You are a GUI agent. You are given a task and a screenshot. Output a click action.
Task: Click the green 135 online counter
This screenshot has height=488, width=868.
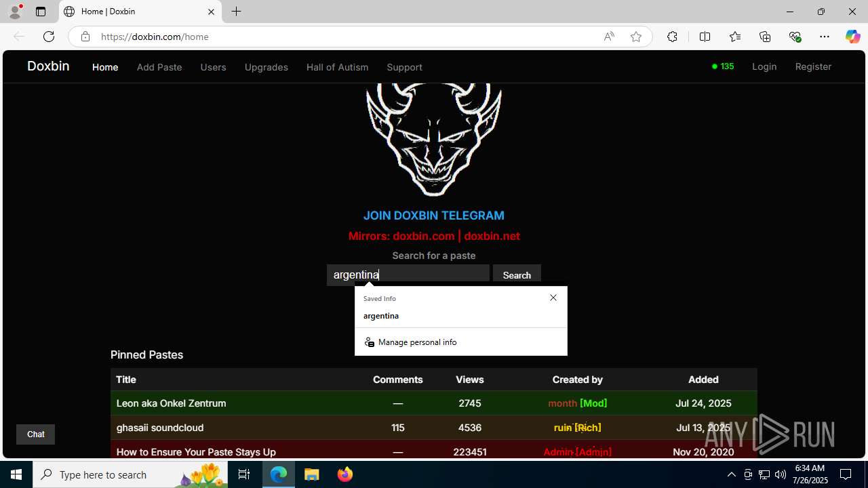tap(723, 66)
